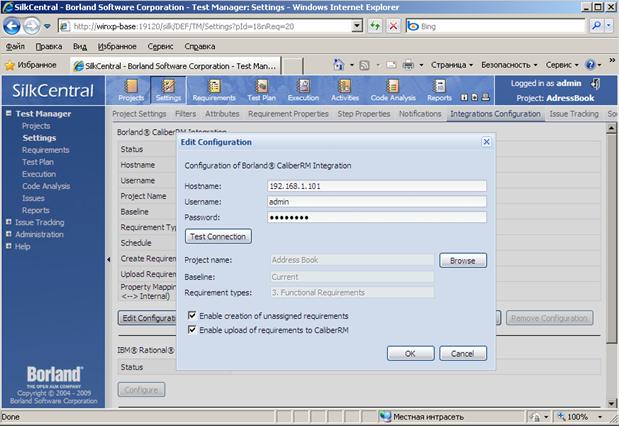Open the Справка menu
Screen dimensions: 619x428
click(x=200, y=47)
